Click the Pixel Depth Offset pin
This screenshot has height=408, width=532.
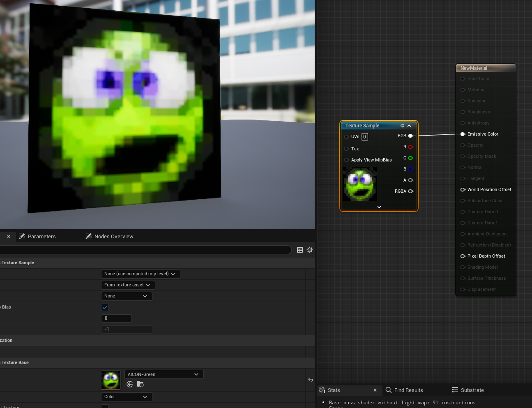coord(463,256)
